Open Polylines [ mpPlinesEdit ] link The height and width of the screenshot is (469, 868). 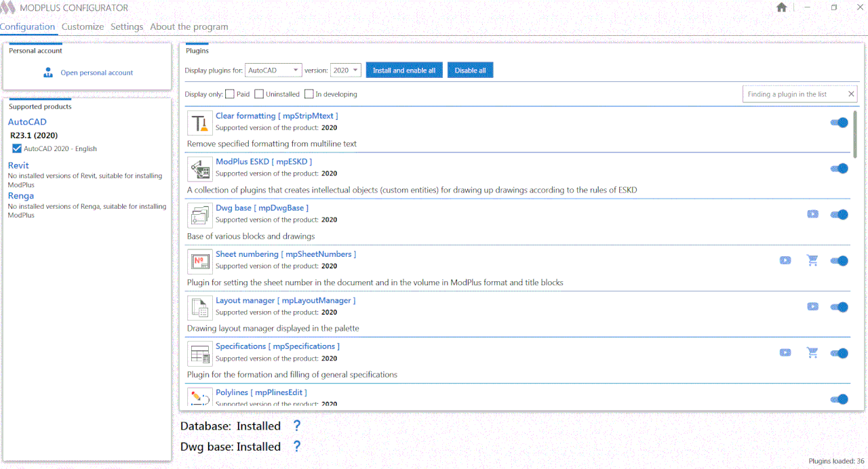click(261, 392)
